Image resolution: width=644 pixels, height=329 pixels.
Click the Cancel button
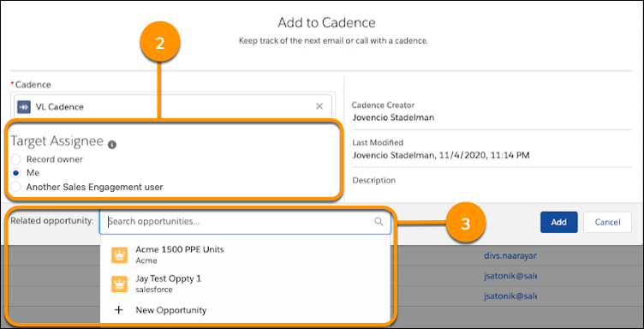click(607, 222)
